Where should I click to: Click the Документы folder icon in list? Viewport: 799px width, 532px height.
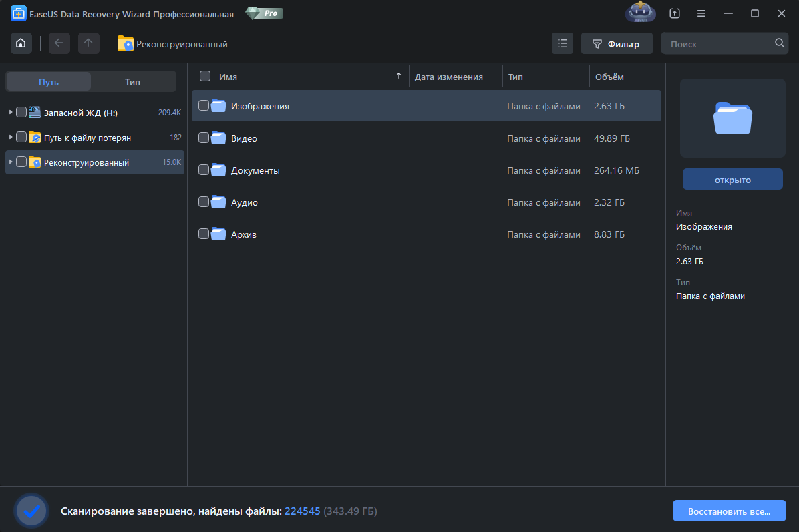coord(218,170)
